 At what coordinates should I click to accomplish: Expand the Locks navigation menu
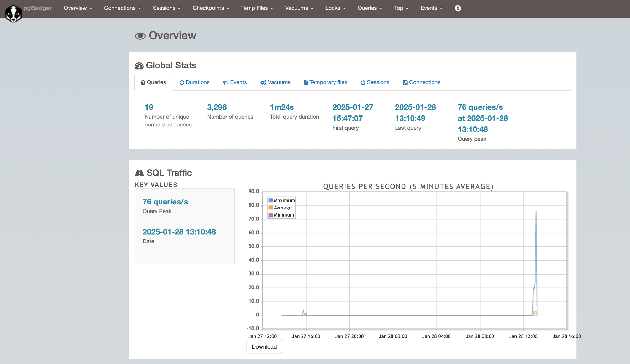[335, 8]
